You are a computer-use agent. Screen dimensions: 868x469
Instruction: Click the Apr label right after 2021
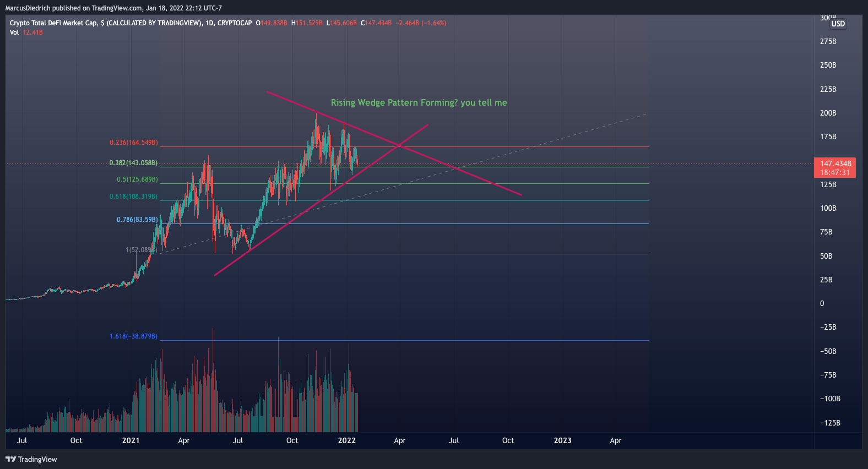point(184,440)
